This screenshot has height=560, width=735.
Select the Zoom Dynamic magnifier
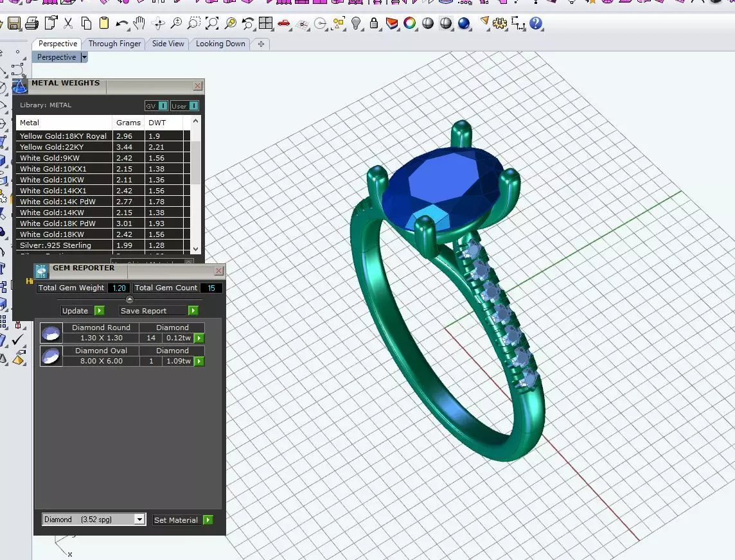176,23
